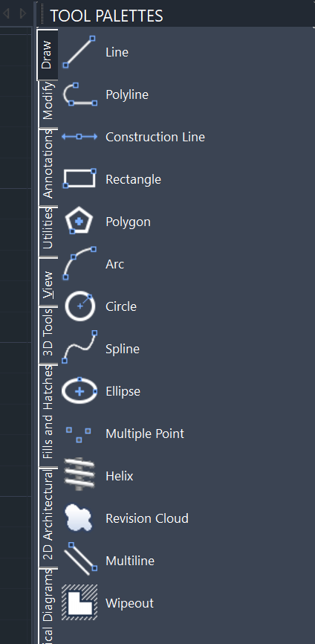Choose the Ellipse tool icon
This screenshot has width=315, height=644.
click(79, 391)
